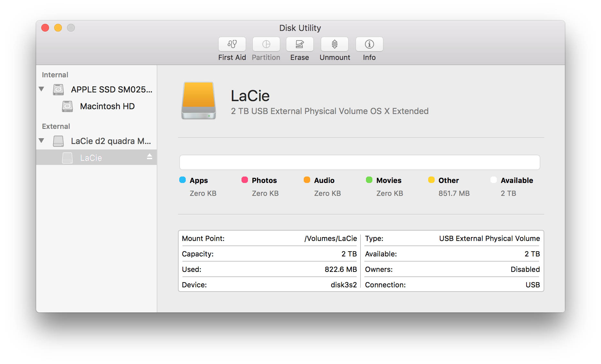Click the "USB External Physical Volume" type value
This screenshot has width=601, height=364.
[489, 239]
